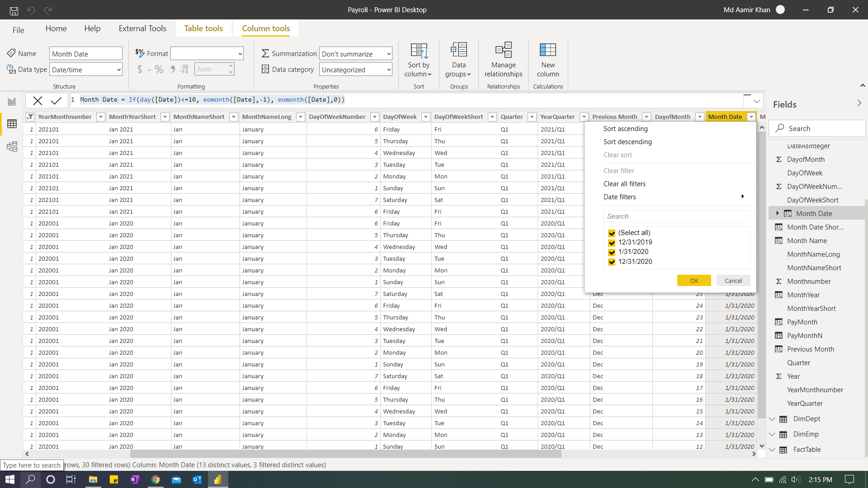Uncheck the 12/31/2019 filter value
This screenshot has width=868, height=488.
point(612,243)
